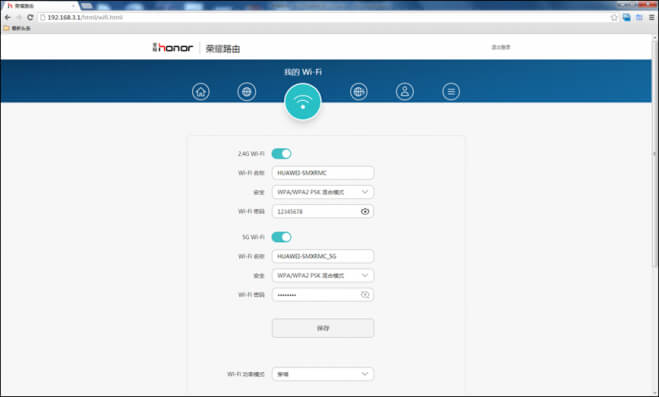Open the globe icon right of Wi-Fi
The width and height of the screenshot is (659, 397).
[x=358, y=92]
